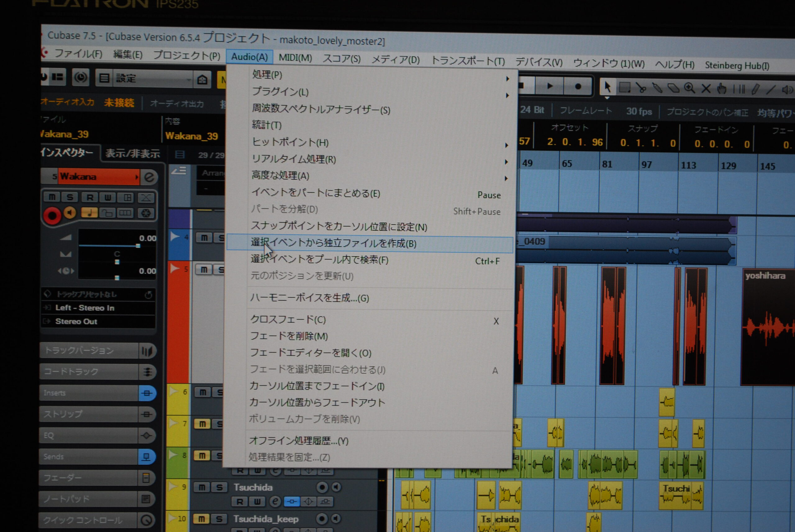Record-enable the Tsuchida track 9
The height and width of the screenshot is (532, 795).
pyautogui.click(x=322, y=488)
